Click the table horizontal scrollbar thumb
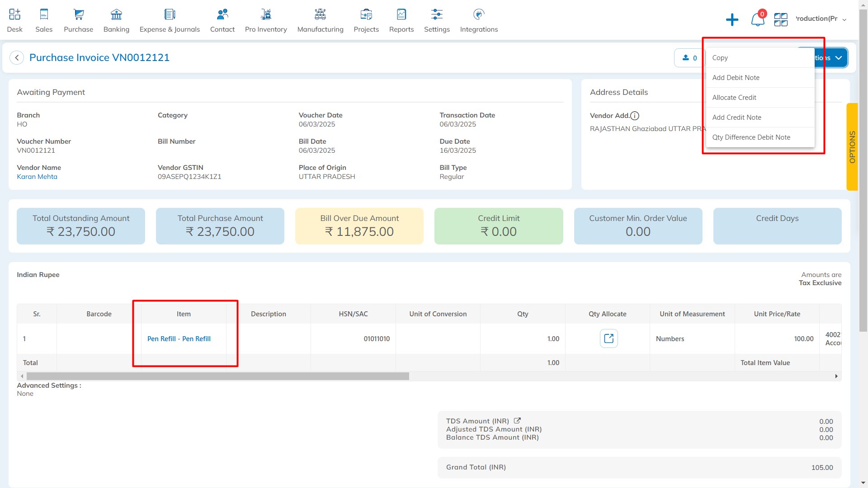This screenshot has height=488, width=868. click(x=218, y=376)
